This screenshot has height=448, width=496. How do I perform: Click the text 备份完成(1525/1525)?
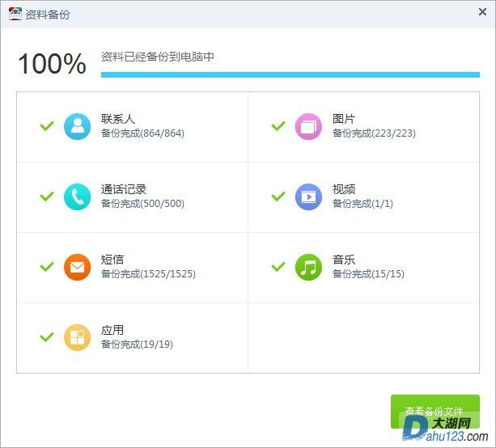pos(148,274)
